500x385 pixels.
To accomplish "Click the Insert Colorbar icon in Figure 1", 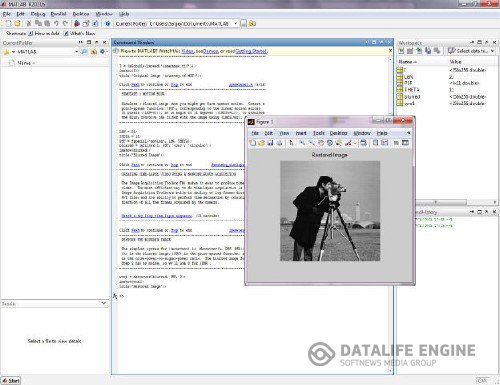I will (375, 143).
